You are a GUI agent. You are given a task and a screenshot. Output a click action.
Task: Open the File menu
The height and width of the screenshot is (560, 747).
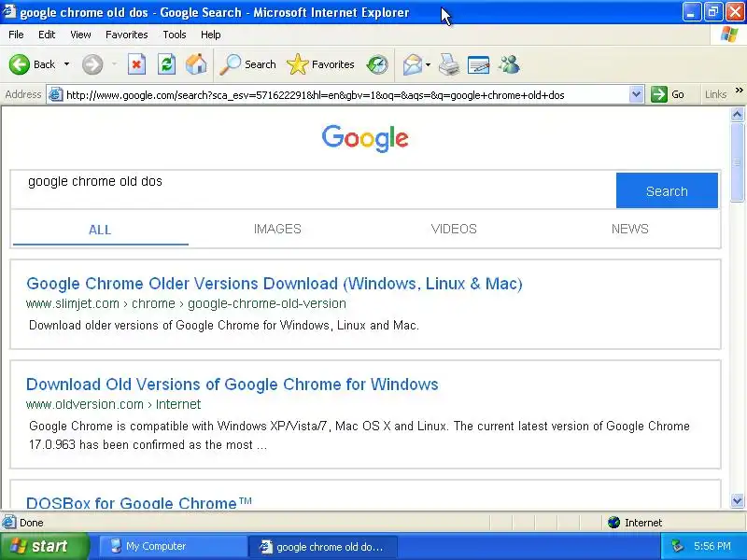16,35
